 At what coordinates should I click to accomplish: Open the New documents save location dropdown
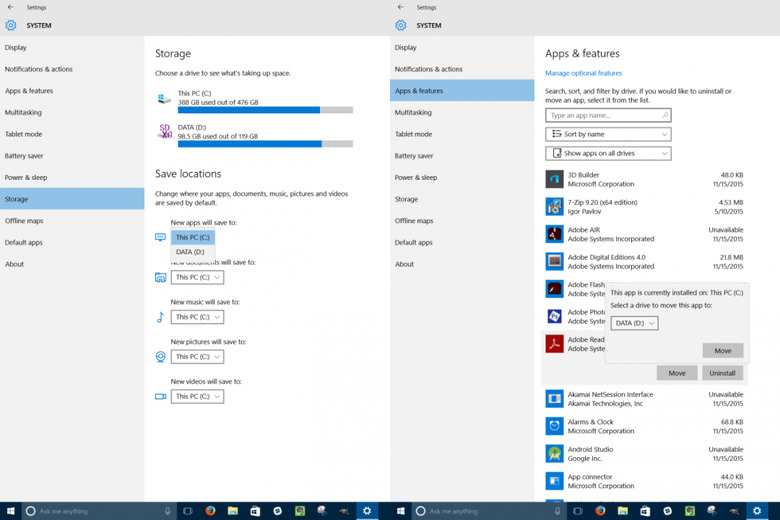[x=197, y=277]
